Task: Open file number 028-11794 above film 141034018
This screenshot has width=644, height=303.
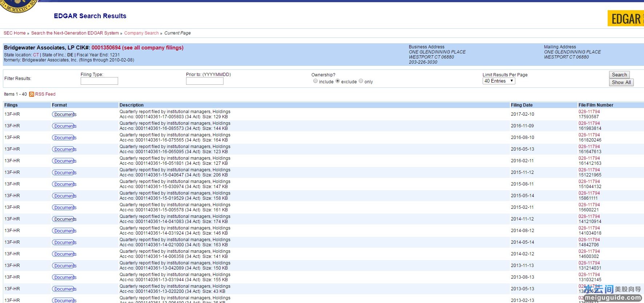Action: 589,228
